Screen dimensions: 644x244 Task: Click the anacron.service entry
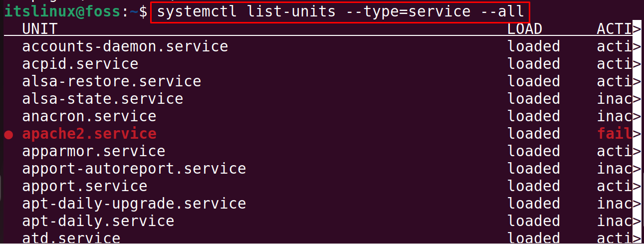click(89, 116)
